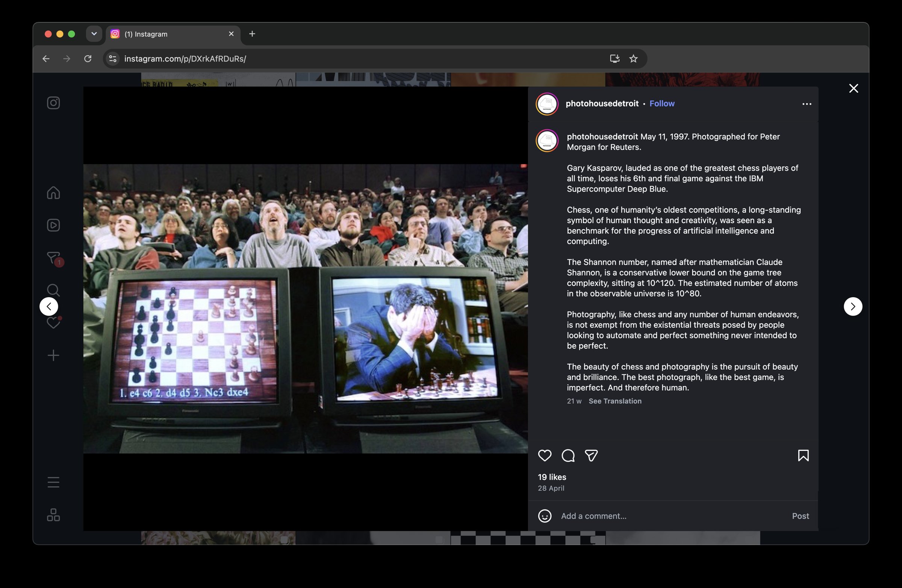902x588 pixels.
Task: View site information icon in address bar
Action: [112, 59]
